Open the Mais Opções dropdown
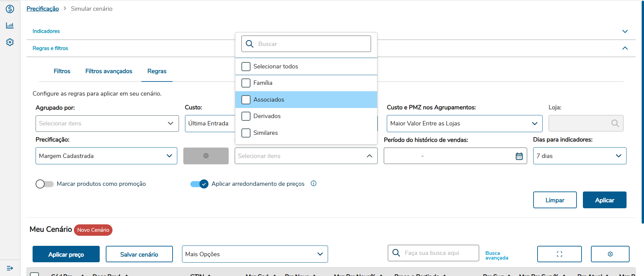644x276 pixels. tap(255, 254)
